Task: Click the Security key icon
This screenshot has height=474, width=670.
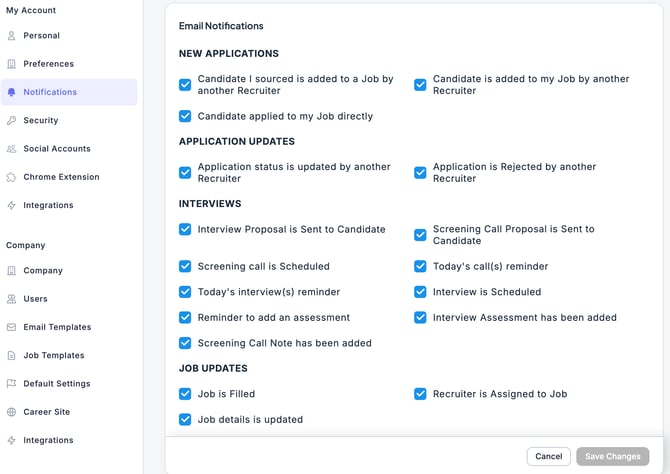Action: pyautogui.click(x=12, y=121)
